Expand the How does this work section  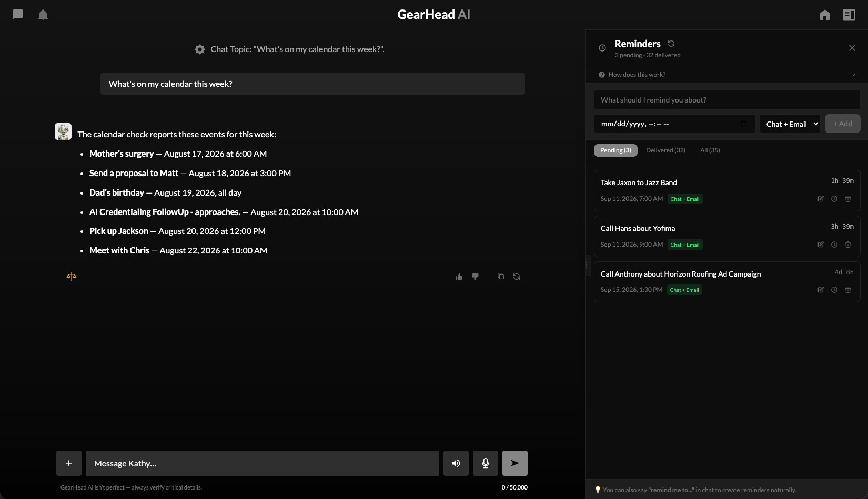coord(726,75)
